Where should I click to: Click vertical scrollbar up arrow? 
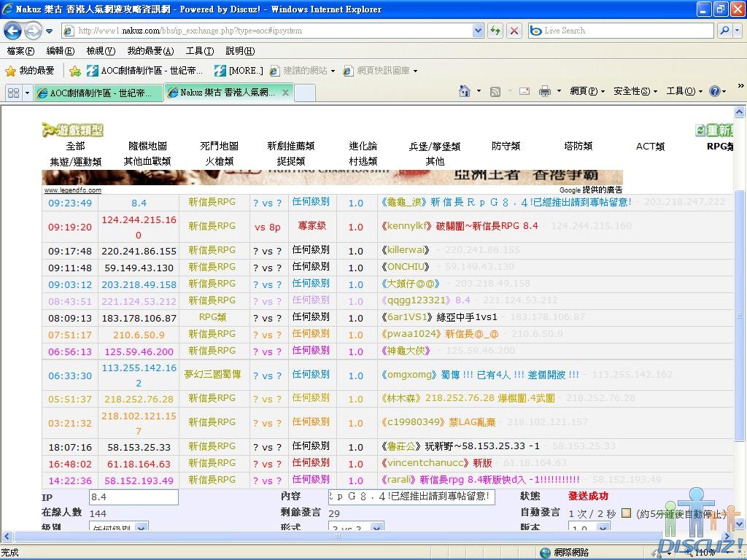739,112
